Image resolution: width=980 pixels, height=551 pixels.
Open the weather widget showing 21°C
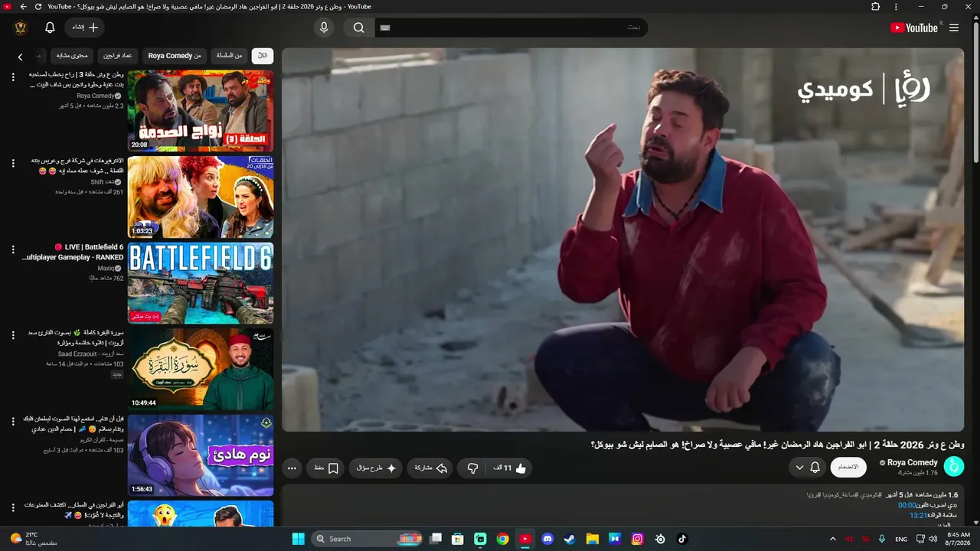34,539
